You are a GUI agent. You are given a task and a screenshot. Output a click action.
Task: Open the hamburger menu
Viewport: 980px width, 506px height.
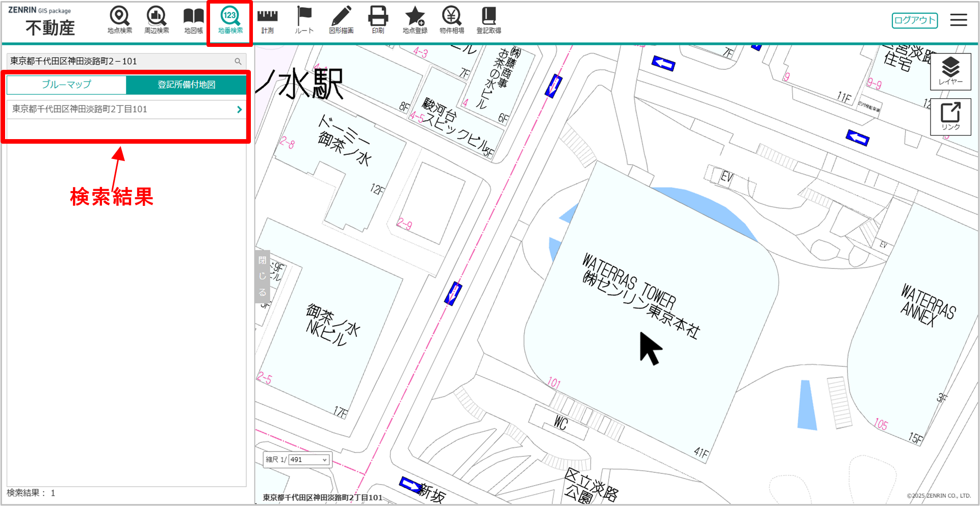(x=959, y=20)
